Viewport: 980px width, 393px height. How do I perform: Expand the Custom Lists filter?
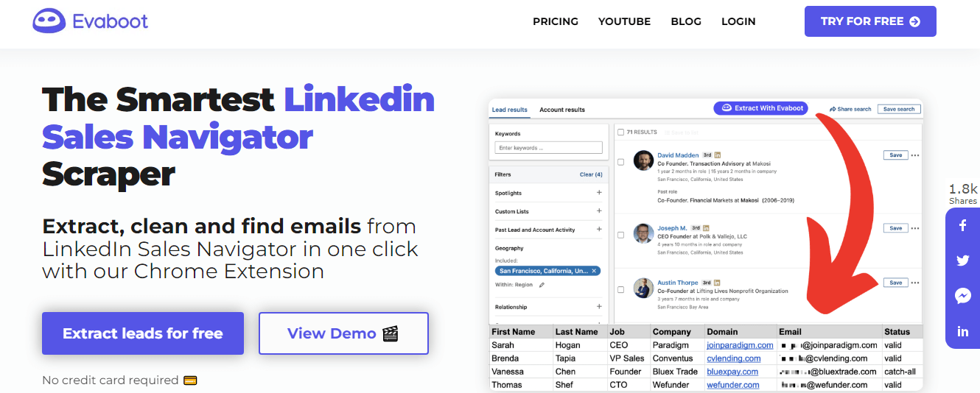coord(599,211)
